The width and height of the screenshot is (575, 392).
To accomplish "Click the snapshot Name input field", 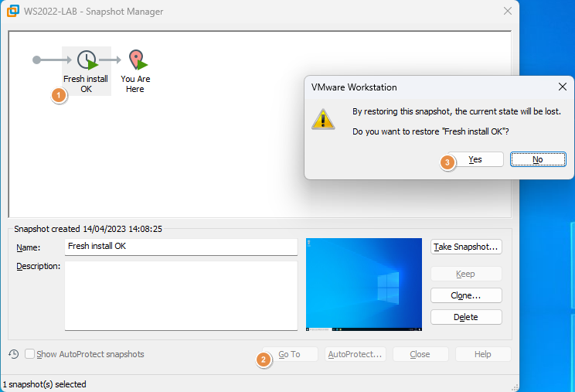I will tap(181, 247).
